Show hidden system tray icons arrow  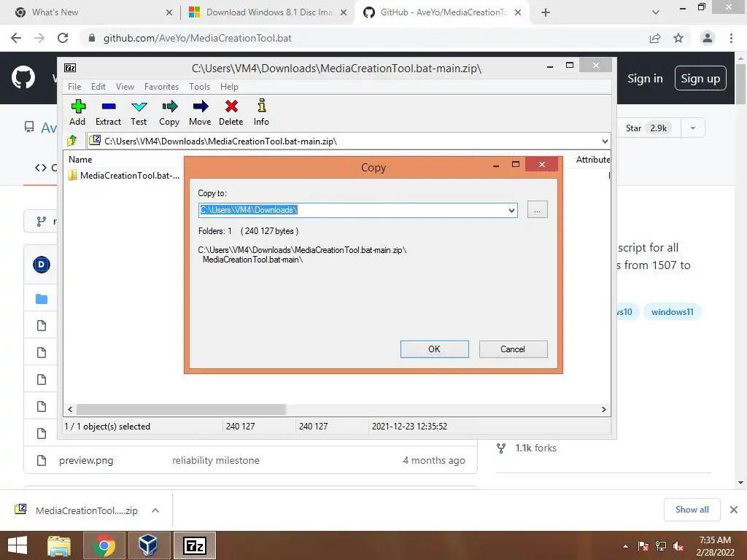(x=625, y=547)
